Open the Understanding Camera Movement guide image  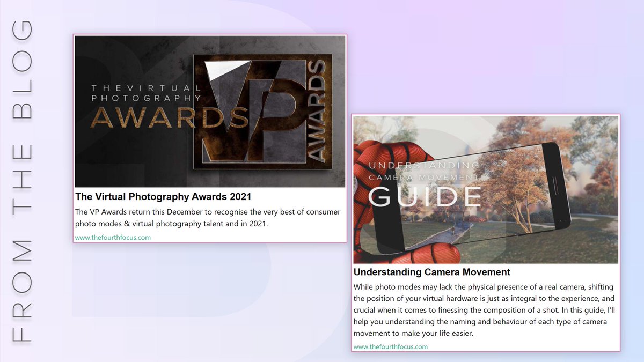(486, 190)
